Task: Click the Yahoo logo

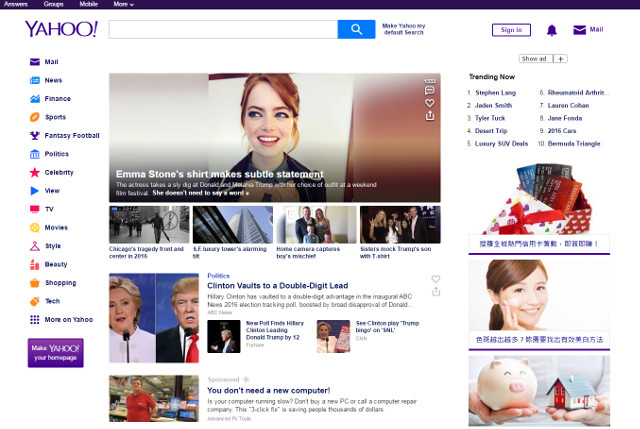Action: tap(61, 29)
